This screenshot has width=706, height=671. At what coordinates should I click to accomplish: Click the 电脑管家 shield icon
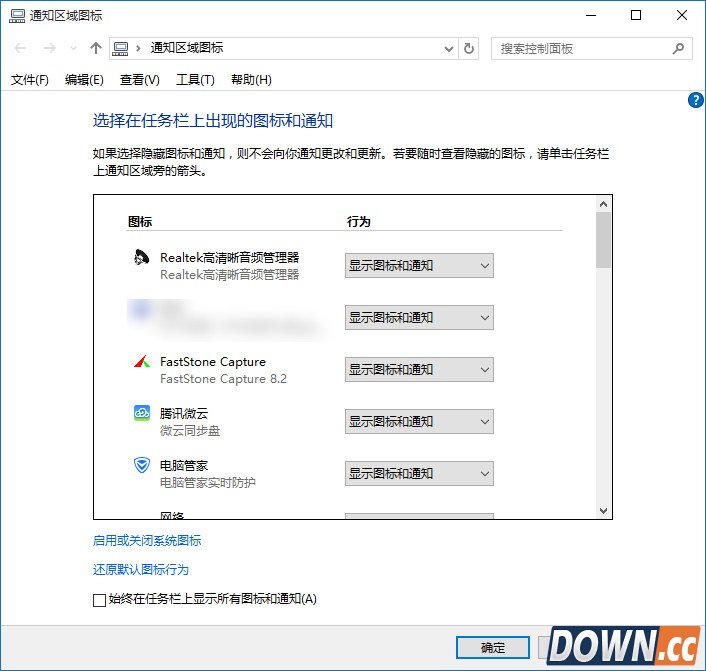coord(142,465)
